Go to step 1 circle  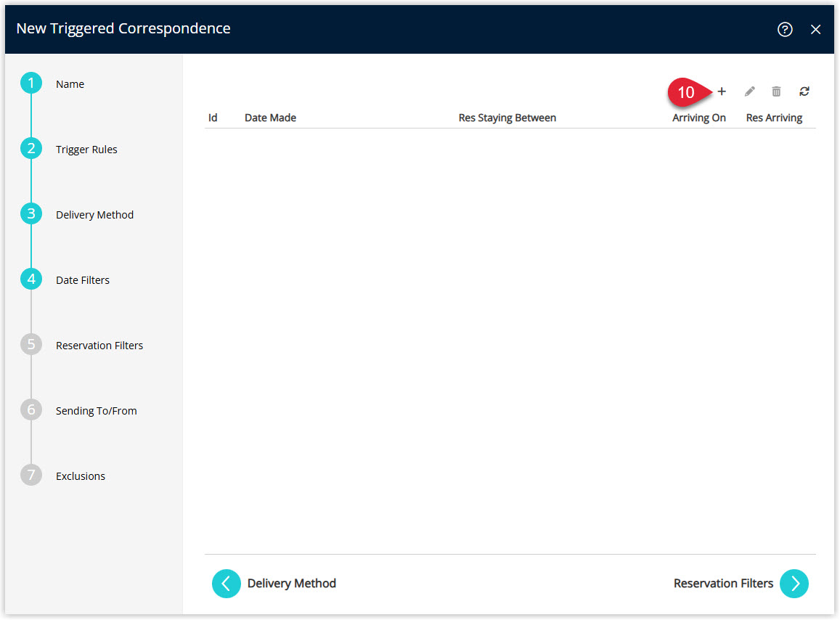(31, 83)
